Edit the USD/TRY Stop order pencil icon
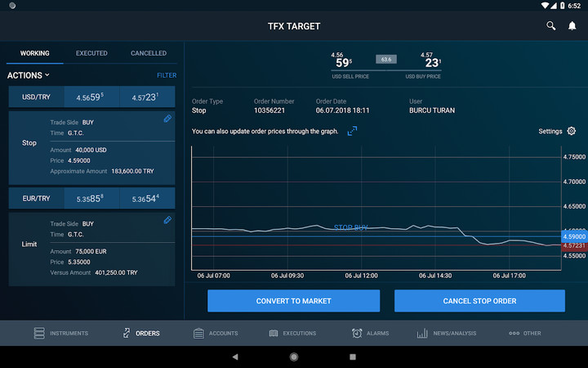This screenshot has width=588, height=368. pyautogui.click(x=167, y=119)
